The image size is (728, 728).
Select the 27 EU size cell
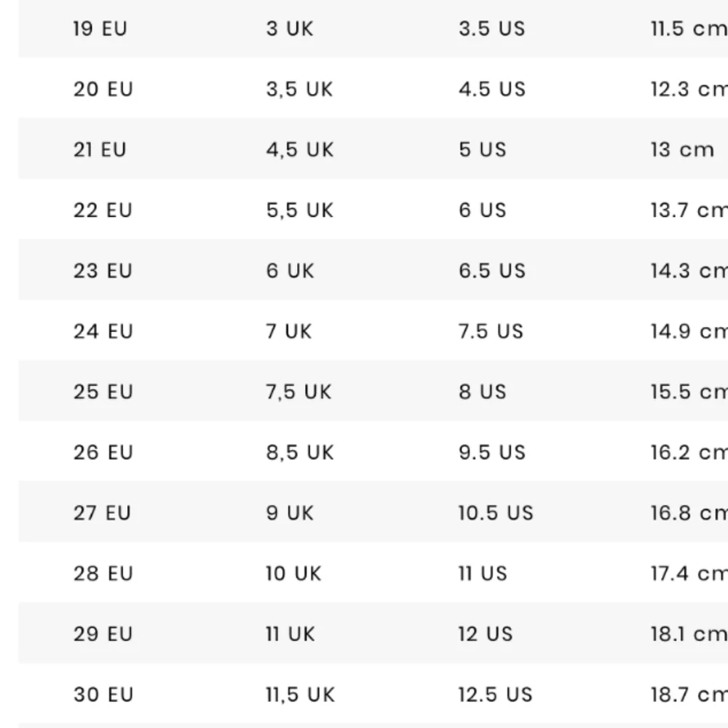[x=102, y=513]
